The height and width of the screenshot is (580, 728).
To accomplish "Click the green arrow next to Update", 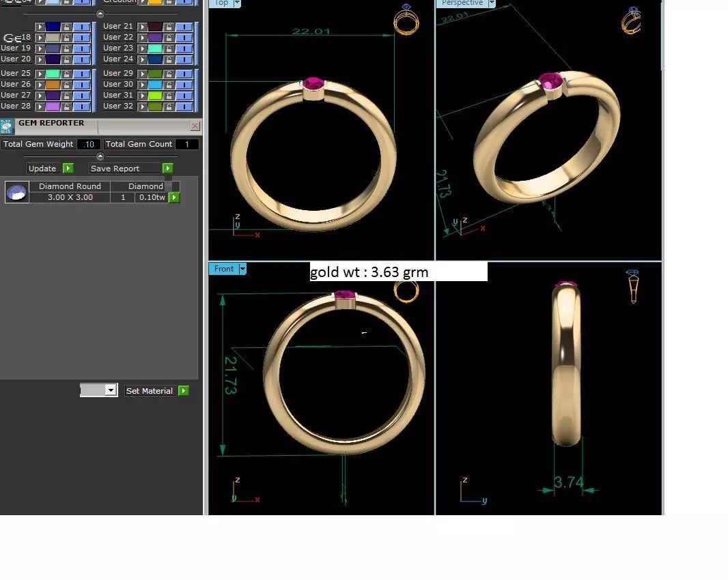I will 68,168.
